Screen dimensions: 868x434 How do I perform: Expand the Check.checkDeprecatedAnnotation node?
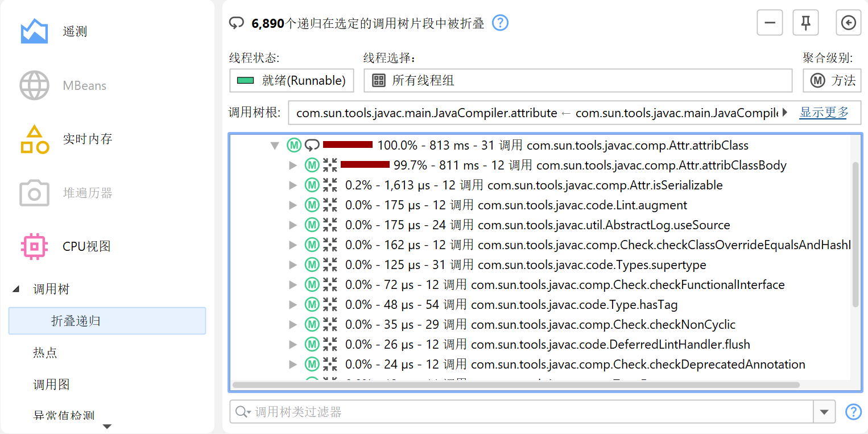pyautogui.click(x=293, y=365)
